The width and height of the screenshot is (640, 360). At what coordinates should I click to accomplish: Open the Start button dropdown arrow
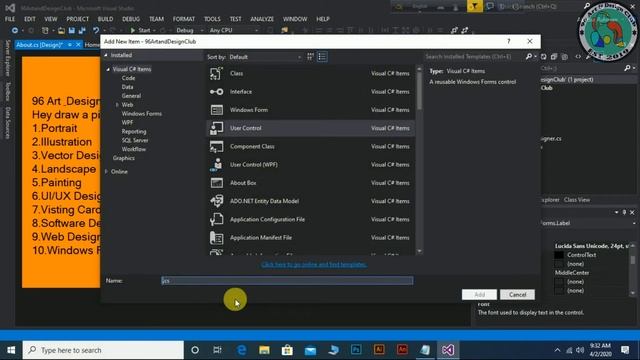click(154, 30)
